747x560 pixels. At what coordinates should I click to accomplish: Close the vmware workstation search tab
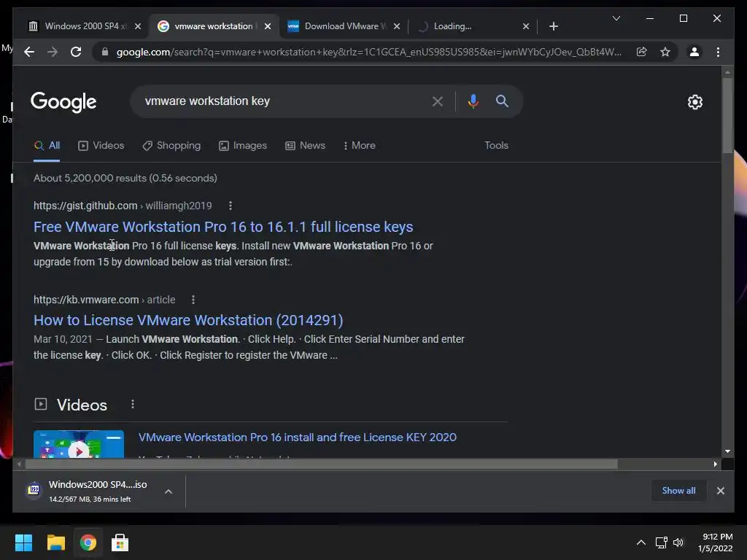268,26
